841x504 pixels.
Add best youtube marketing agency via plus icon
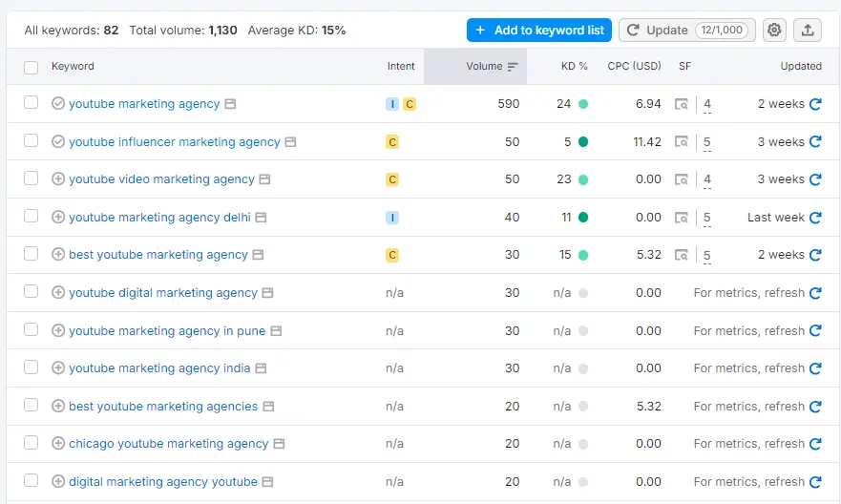pyautogui.click(x=58, y=255)
